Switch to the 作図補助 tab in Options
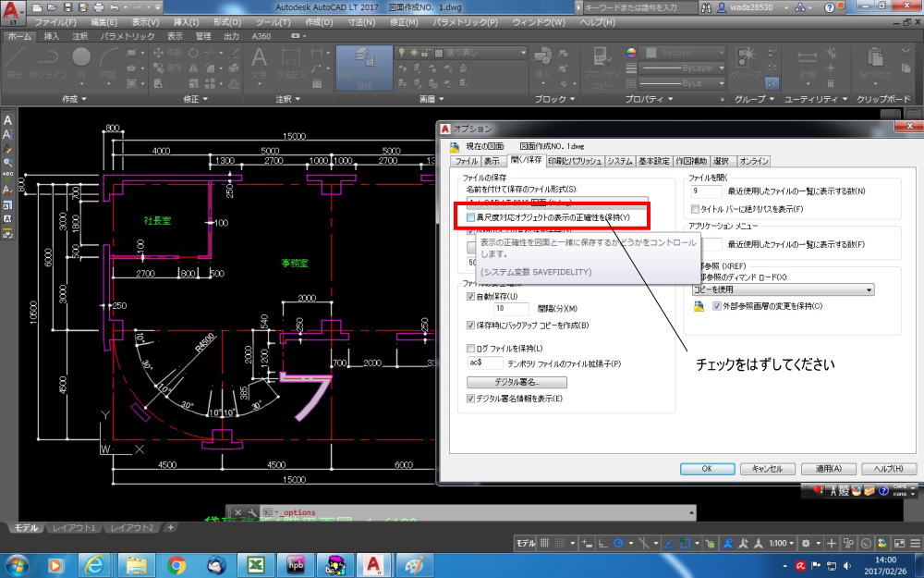Image resolution: width=924 pixels, height=578 pixels. point(691,161)
